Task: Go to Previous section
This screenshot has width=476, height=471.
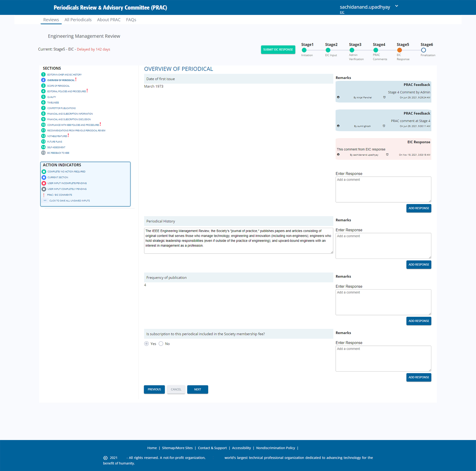Action: pyautogui.click(x=154, y=389)
